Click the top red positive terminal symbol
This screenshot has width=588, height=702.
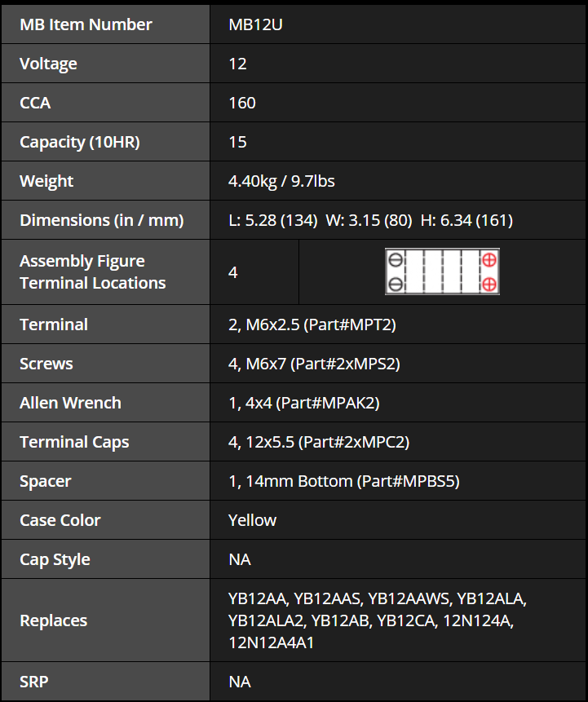click(x=489, y=259)
